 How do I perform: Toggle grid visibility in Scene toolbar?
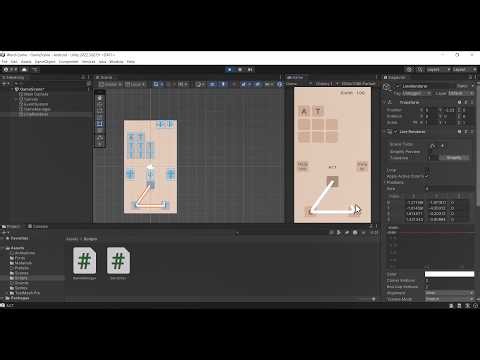(157, 84)
